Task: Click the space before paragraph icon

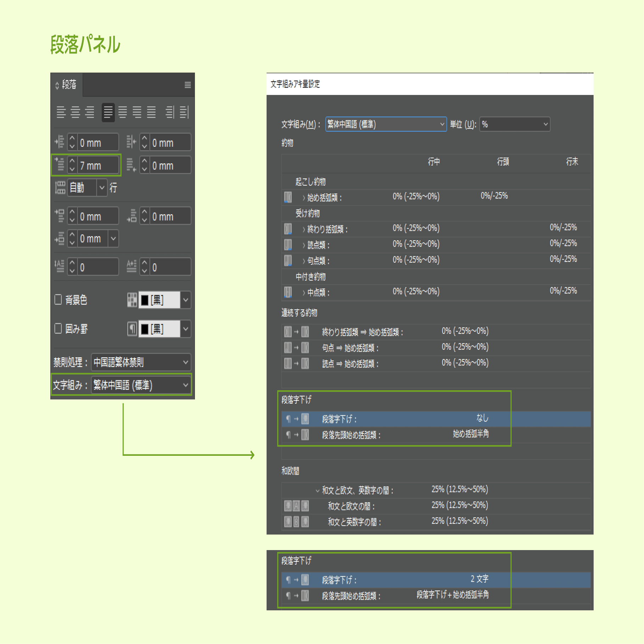Action: coord(60,215)
